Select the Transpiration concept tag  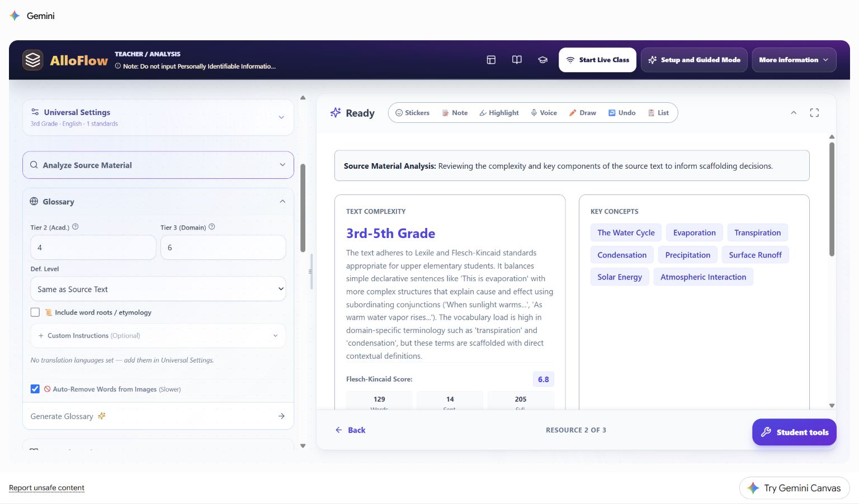757,232
